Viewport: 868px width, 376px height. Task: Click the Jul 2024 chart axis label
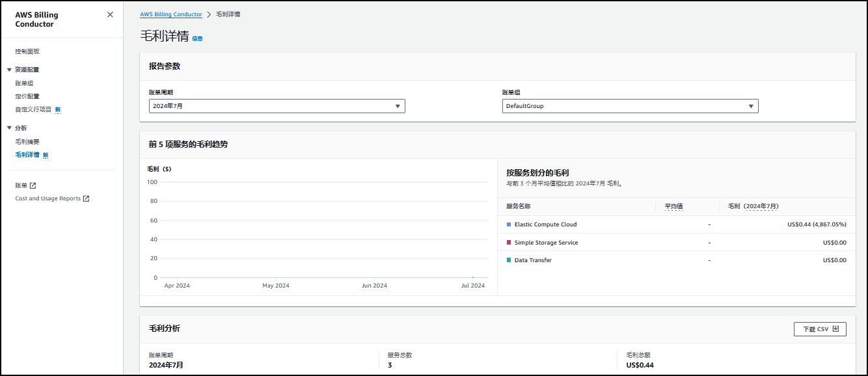pos(473,286)
